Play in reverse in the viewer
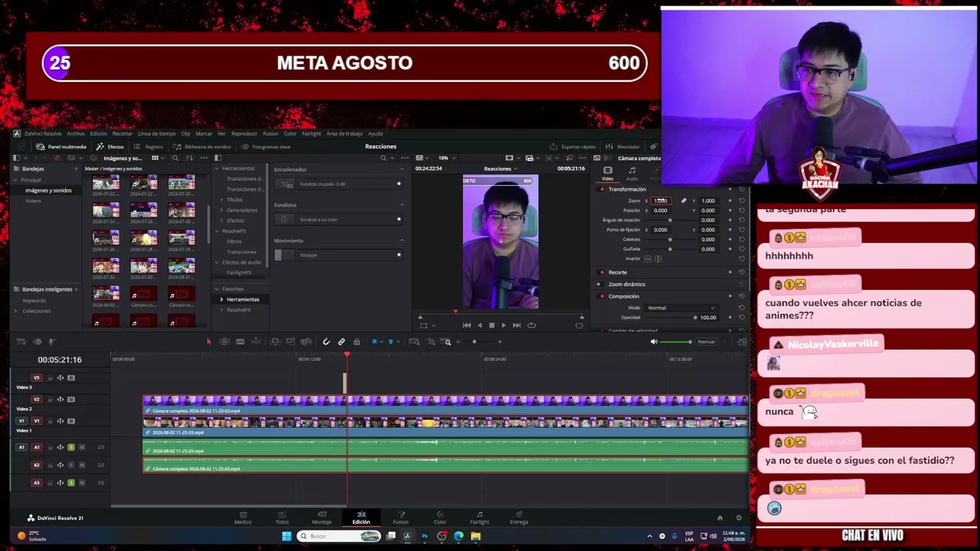Viewport: 980px width, 551px height. point(479,325)
